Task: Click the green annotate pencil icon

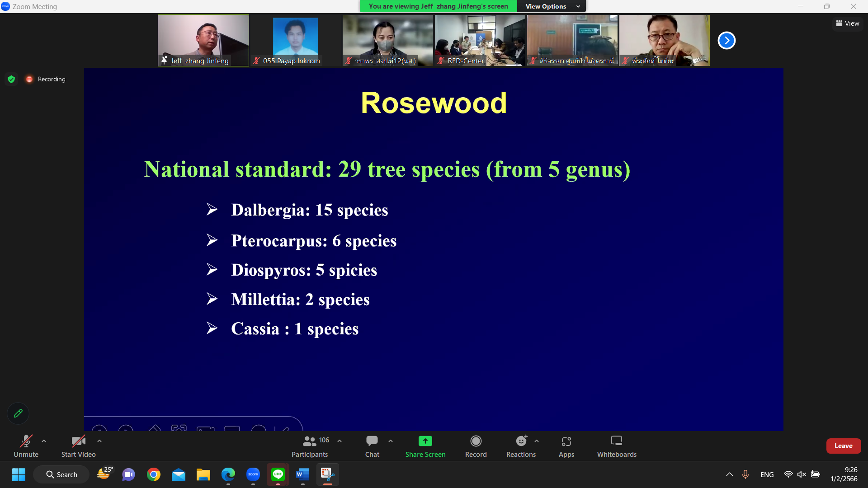Action: [x=18, y=413]
